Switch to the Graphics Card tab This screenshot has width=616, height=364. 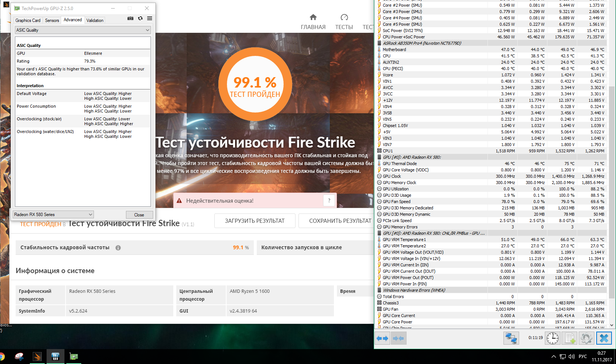(x=28, y=20)
